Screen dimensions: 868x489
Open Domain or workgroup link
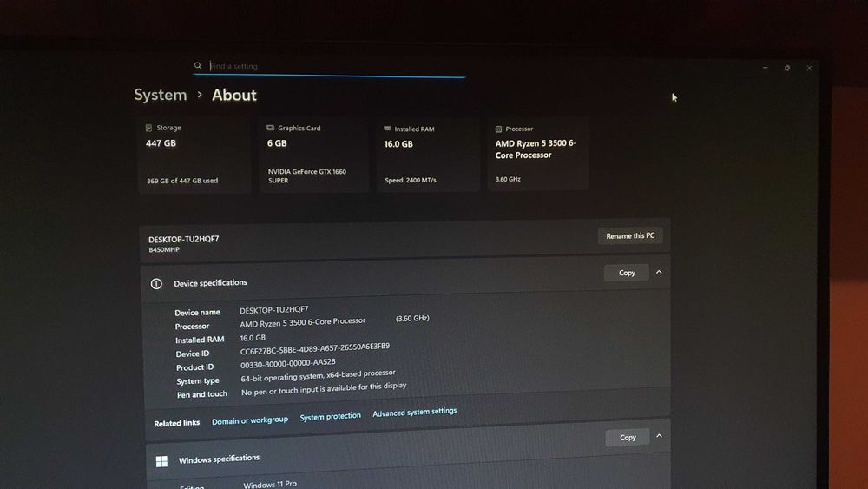250,420
